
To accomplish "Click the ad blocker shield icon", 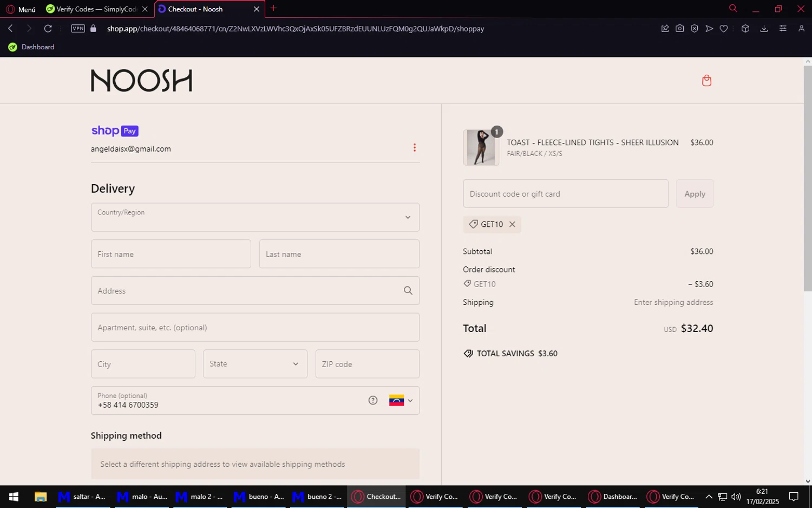I will coord(694,29).
